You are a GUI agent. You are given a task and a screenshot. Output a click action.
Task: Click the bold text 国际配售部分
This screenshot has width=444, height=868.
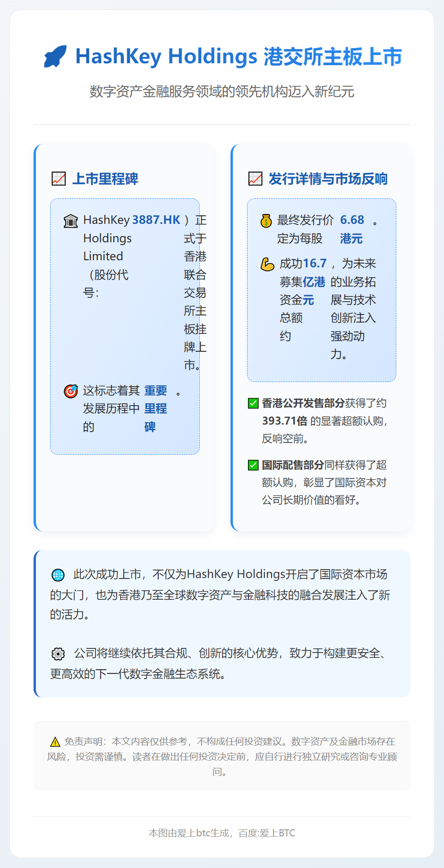293,465
